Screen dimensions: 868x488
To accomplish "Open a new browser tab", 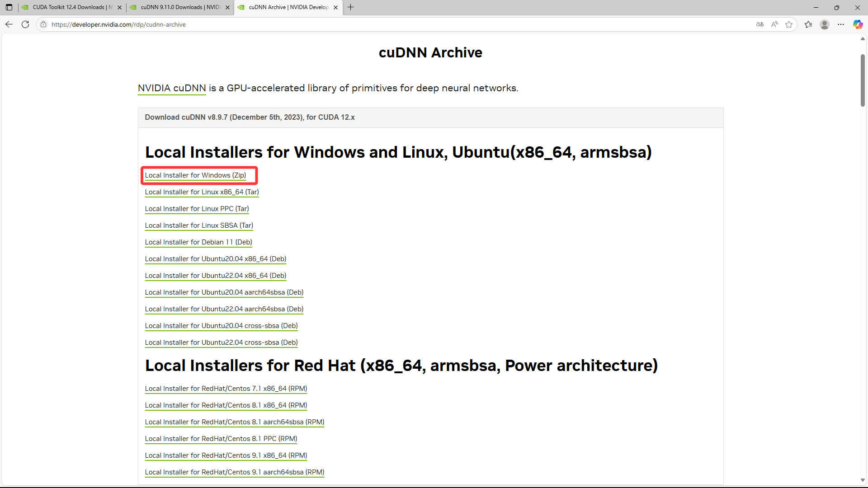I will tap(351, 7).
